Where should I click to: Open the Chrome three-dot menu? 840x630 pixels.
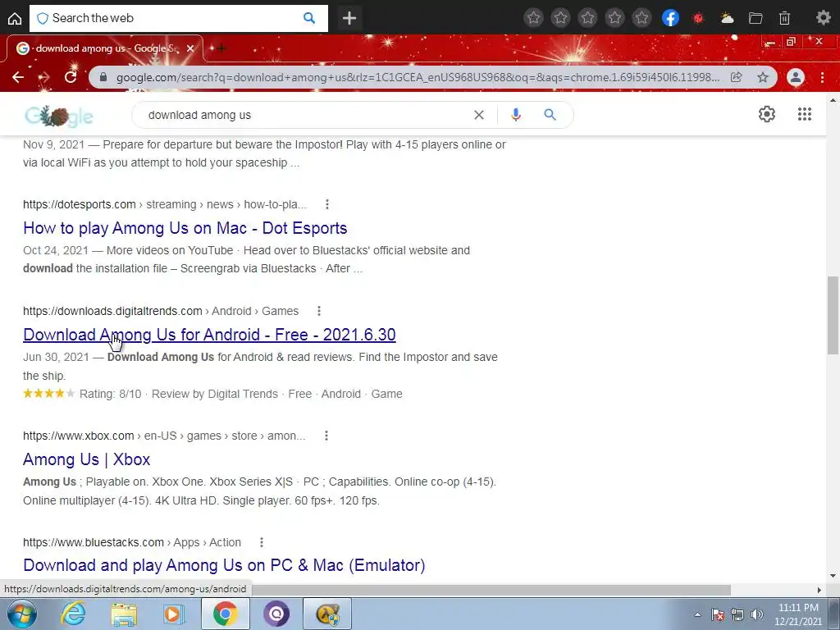pyautogui.click(x=822, y=77)
